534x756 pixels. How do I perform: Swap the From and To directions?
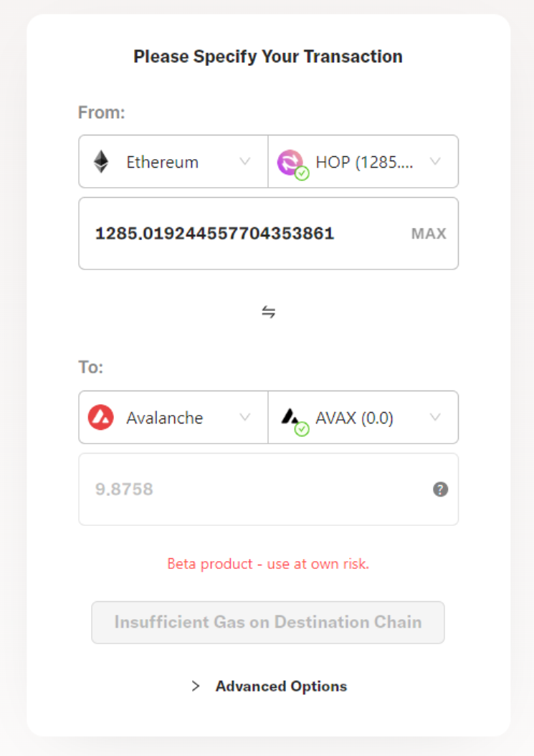pyautogui.click(x=268, y=312)
